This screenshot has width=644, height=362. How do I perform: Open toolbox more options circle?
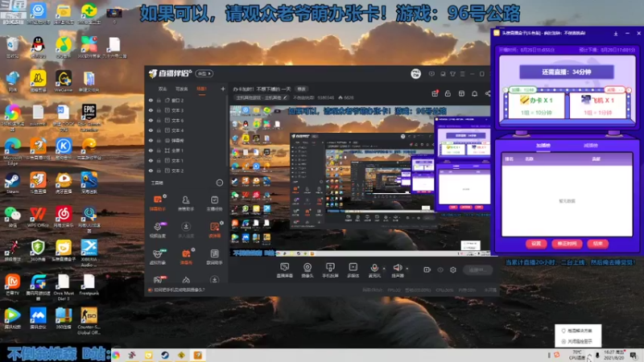219,183
